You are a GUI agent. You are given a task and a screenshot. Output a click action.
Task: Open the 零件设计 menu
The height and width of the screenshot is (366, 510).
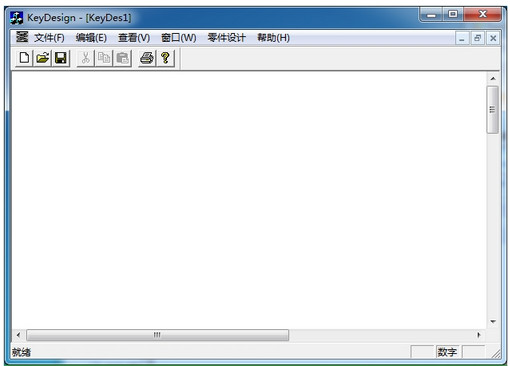[x=226, y=38]
